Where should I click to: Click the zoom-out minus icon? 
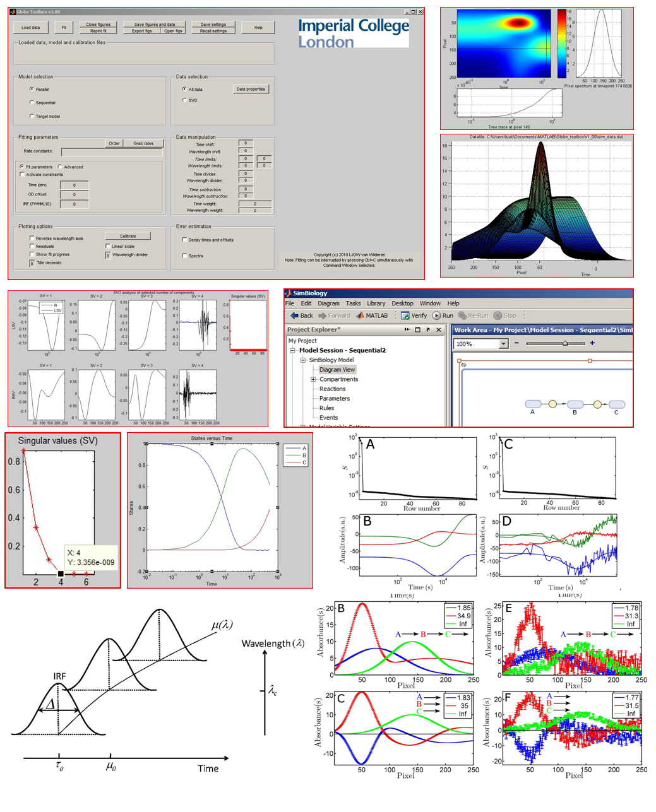(516, 343)
